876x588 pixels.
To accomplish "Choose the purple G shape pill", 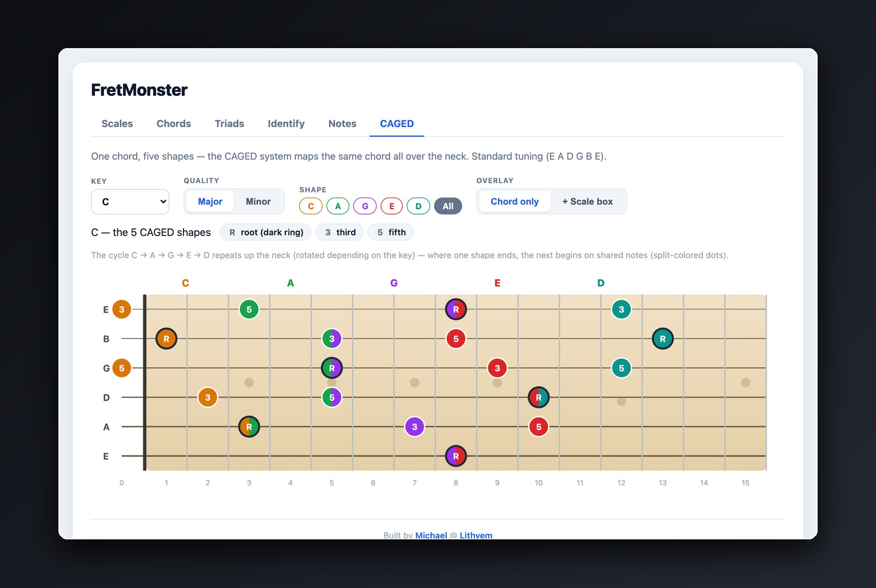I will (365, 206).
